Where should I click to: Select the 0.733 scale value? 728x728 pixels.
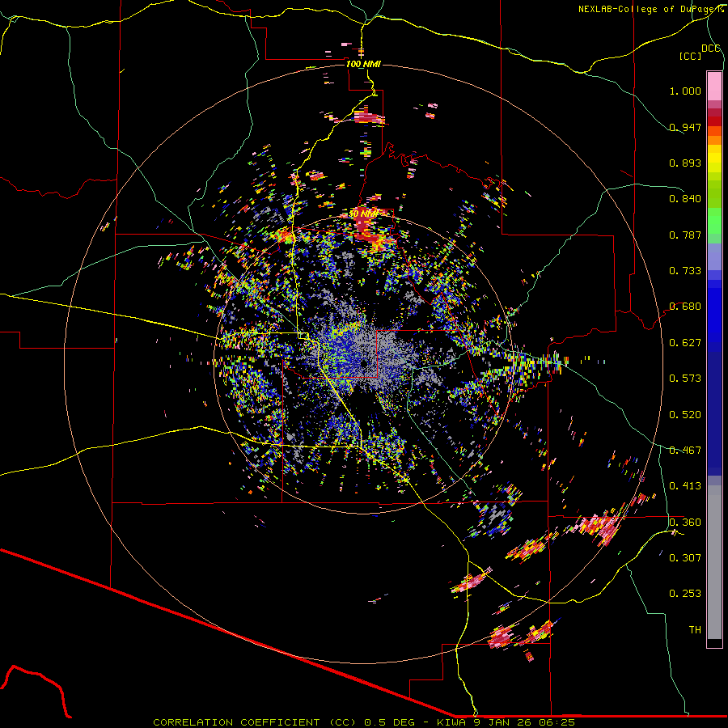click(x=685, y=271)
